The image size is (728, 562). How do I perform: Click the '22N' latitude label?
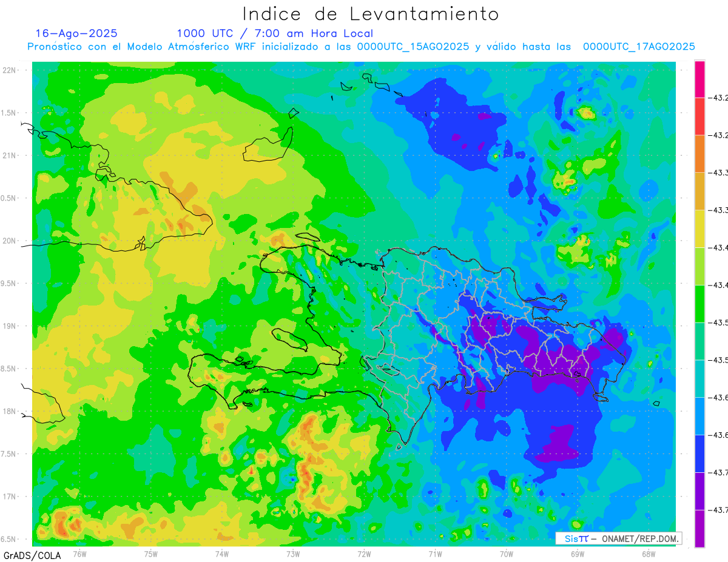pos(9,70)
